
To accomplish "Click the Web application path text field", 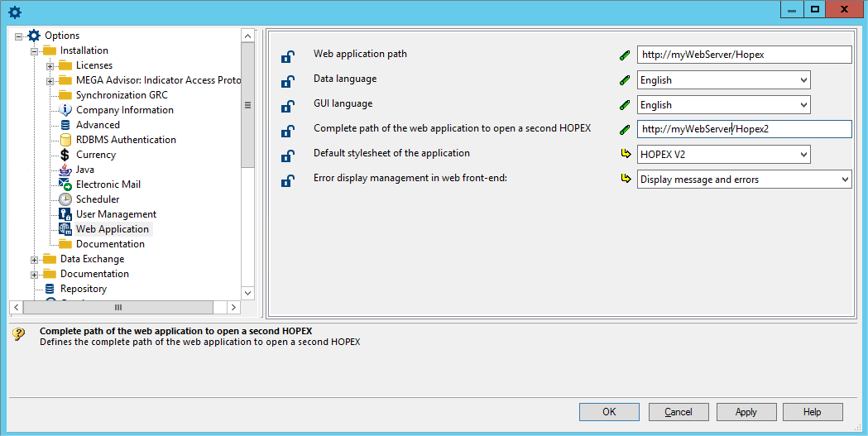I will [x=744, y=55].
